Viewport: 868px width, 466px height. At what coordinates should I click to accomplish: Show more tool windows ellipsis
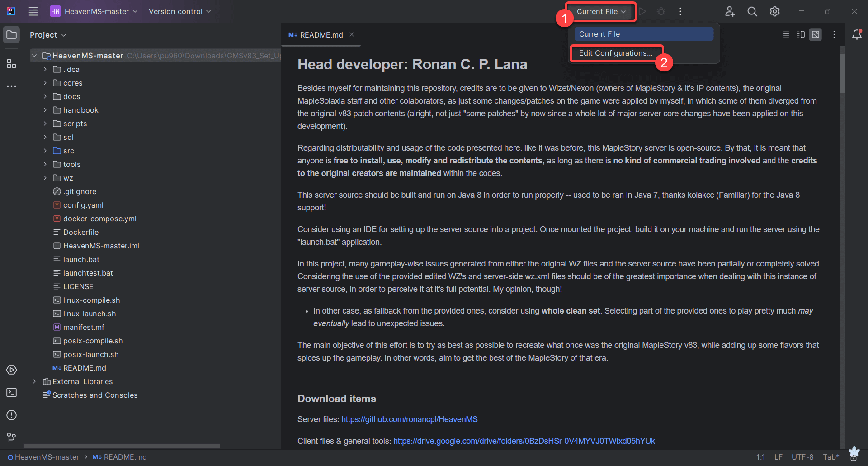pyautogui.click(x=11, y=86)
